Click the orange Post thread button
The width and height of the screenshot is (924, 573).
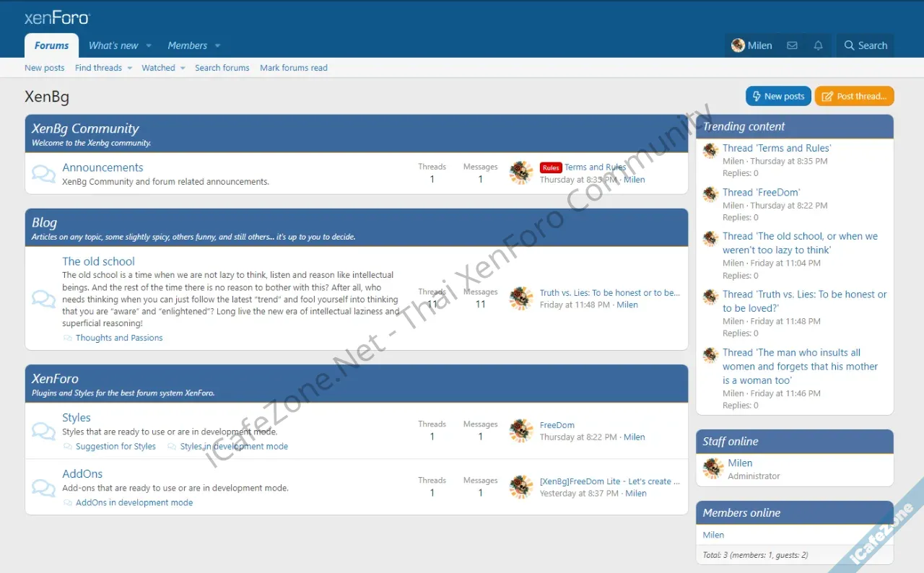pyautogui.click(x=854, y=96)
